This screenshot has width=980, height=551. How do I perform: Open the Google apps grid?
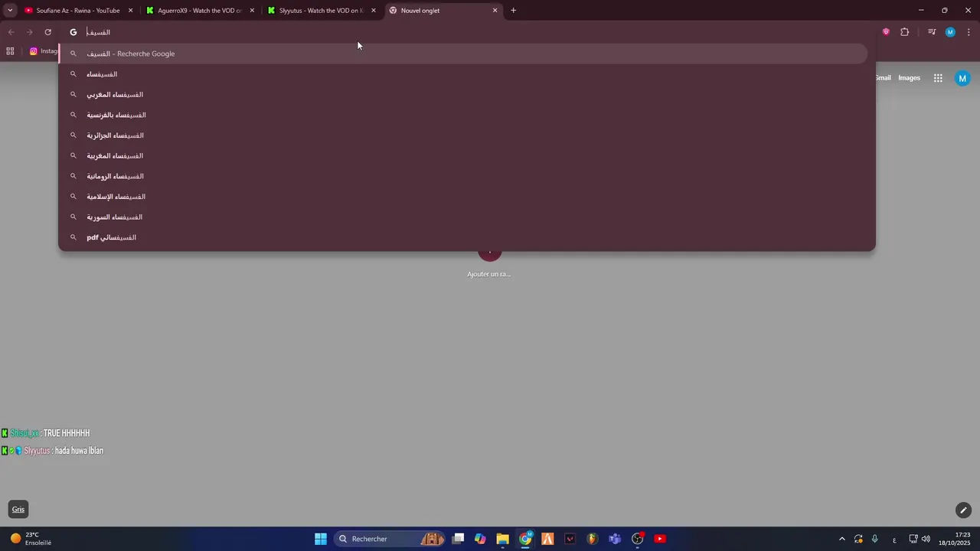pos(938,78)
